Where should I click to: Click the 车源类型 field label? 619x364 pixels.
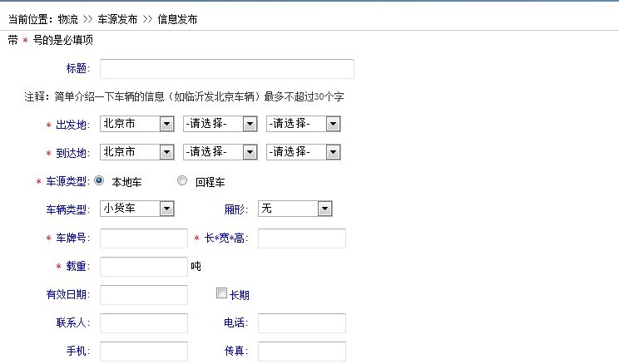[68, 181]
